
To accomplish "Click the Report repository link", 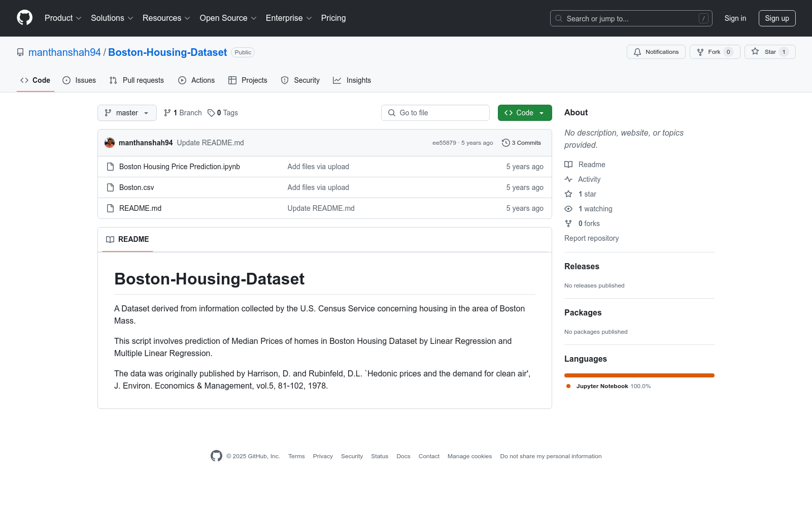I will [x=591, y=238].
